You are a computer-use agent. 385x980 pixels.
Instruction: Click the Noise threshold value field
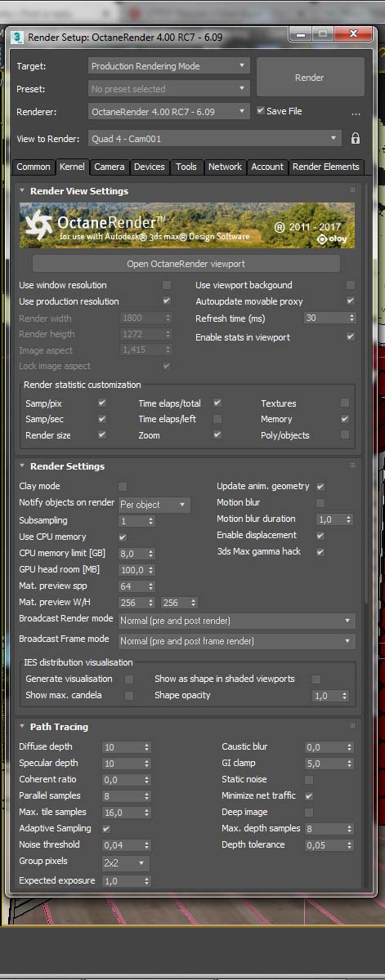123,845
